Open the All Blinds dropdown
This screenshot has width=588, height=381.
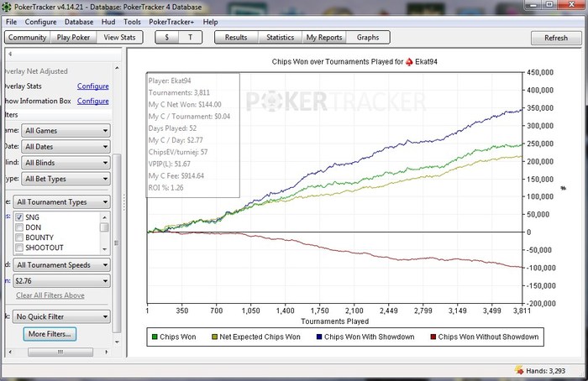click(66, 163)
